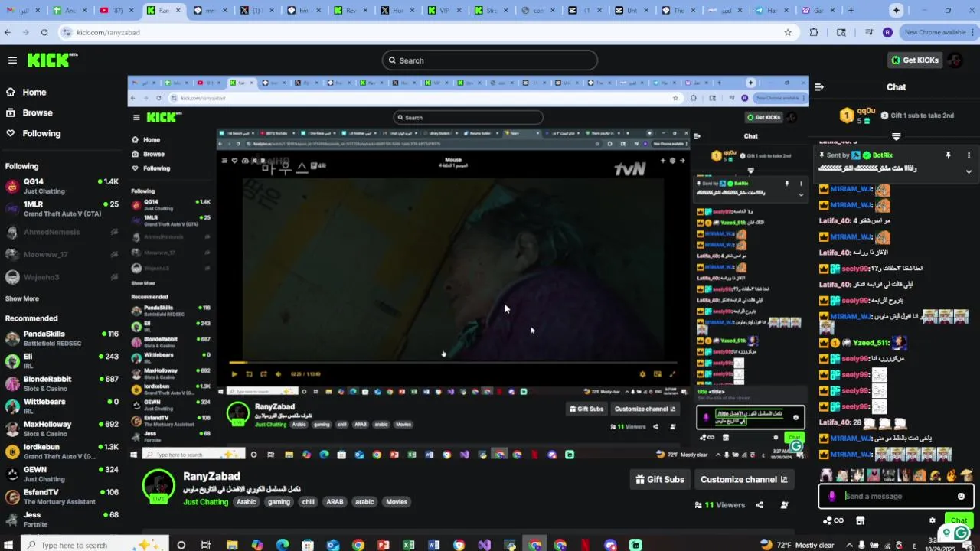
Task: Click the purple identity icon in chat input
Action: point(832,496)
